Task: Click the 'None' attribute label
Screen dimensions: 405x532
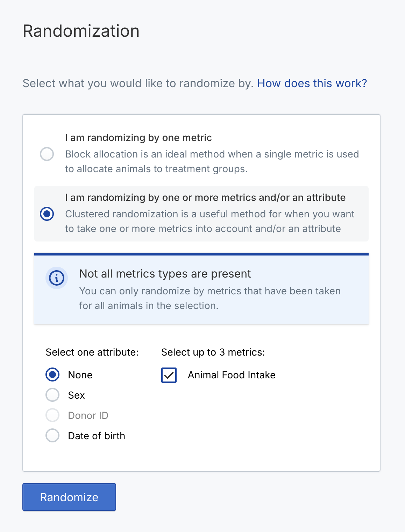Action: [x=80, y=375]
